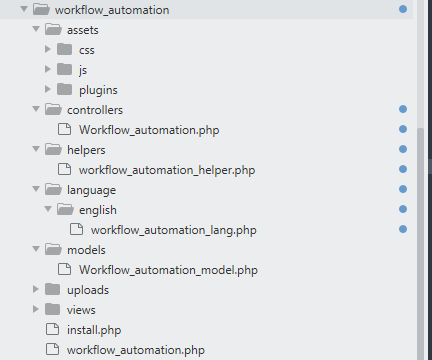Click the Workflow_automation_model.php file icon
This screenshot has height=360, width=432.
(x=65, y=269)
